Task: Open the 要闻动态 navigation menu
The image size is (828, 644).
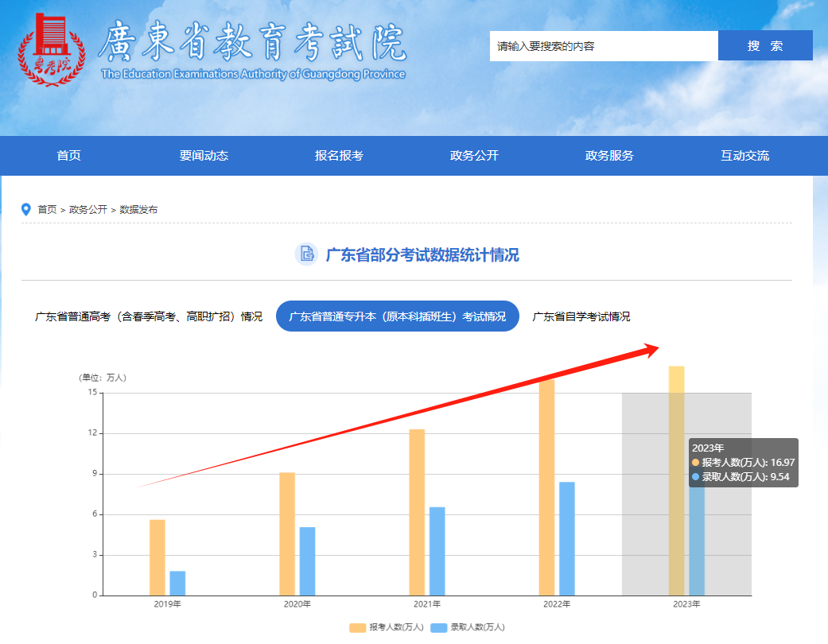Action: [x=204, y=156]
